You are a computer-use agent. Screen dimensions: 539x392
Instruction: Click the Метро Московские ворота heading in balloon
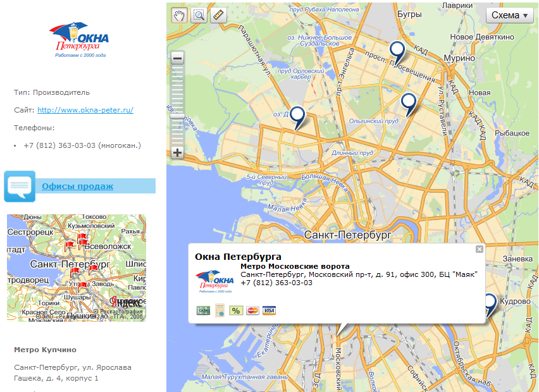tap(295, 266)
